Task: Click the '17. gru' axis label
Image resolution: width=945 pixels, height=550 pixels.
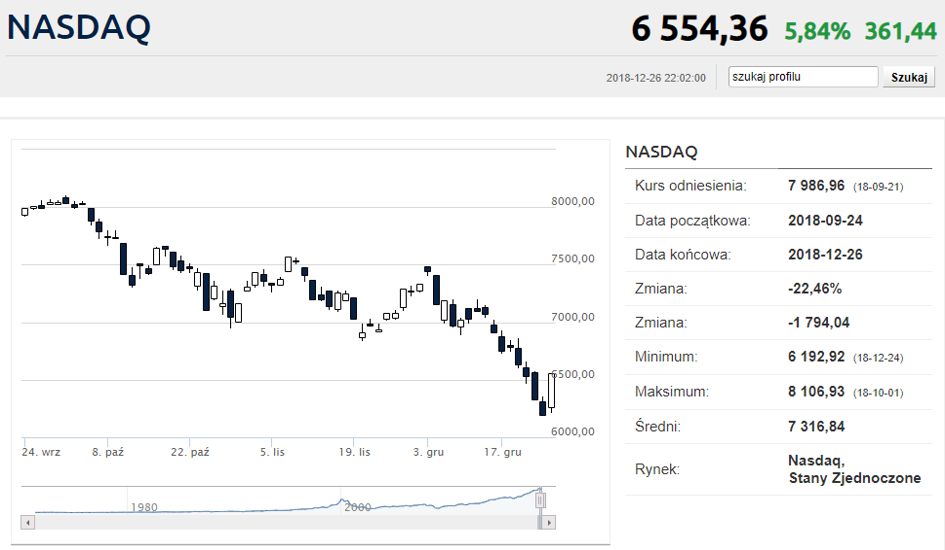Action: [x=503, y=452]
